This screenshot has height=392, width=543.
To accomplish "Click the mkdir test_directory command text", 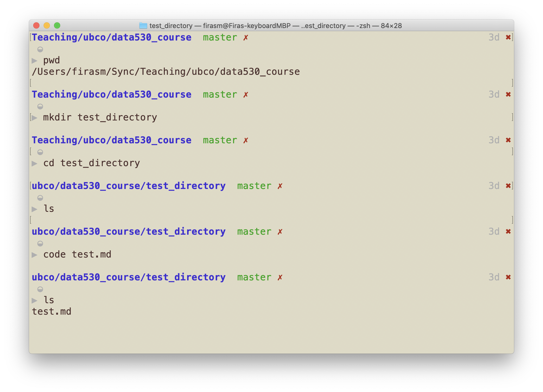I will [100, 118].
